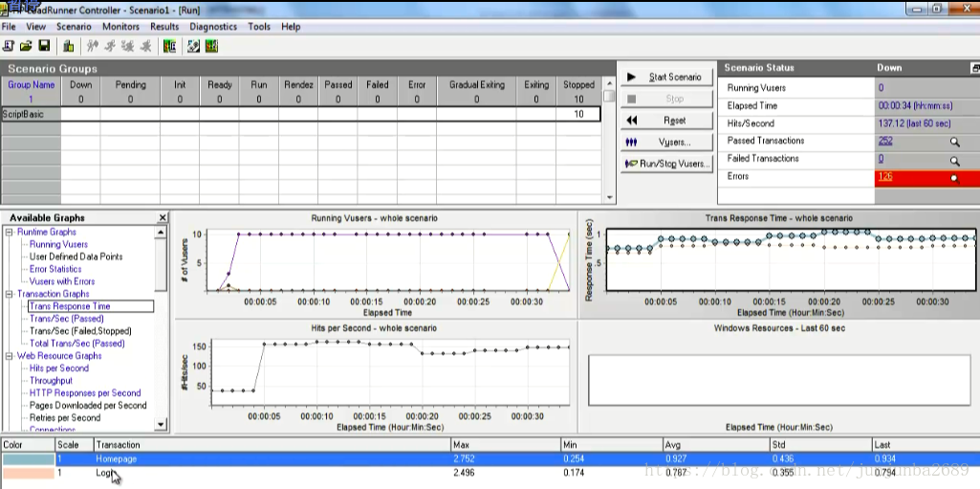Image resolution: width=980 pixels, height=489 pixels.
Task: Open the Scenario menu
Action: coord(74,27)
